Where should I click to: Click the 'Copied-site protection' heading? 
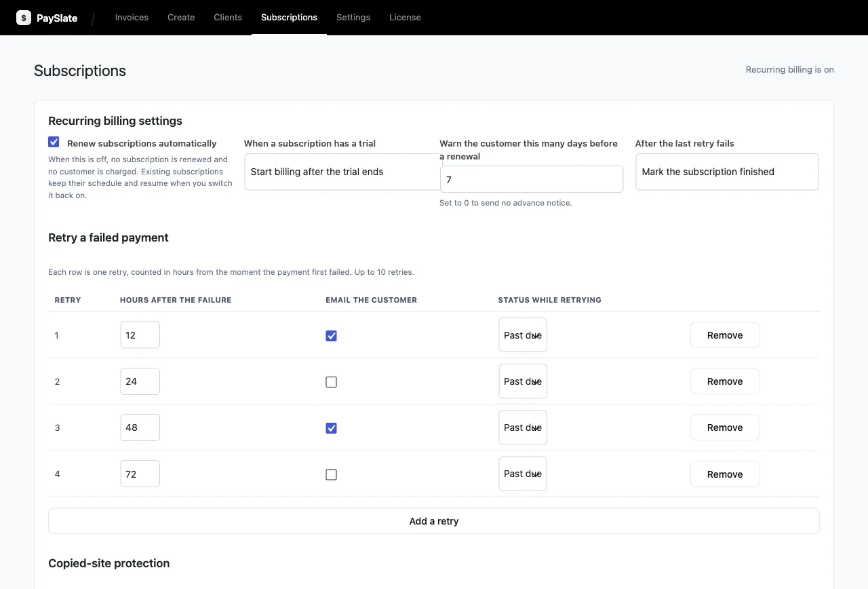(109, 563)
